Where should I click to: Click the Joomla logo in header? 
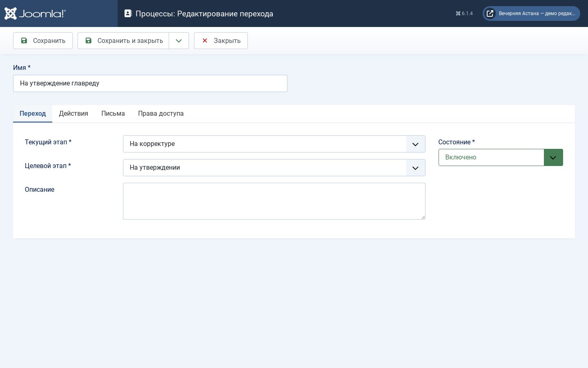pos(35,13)
